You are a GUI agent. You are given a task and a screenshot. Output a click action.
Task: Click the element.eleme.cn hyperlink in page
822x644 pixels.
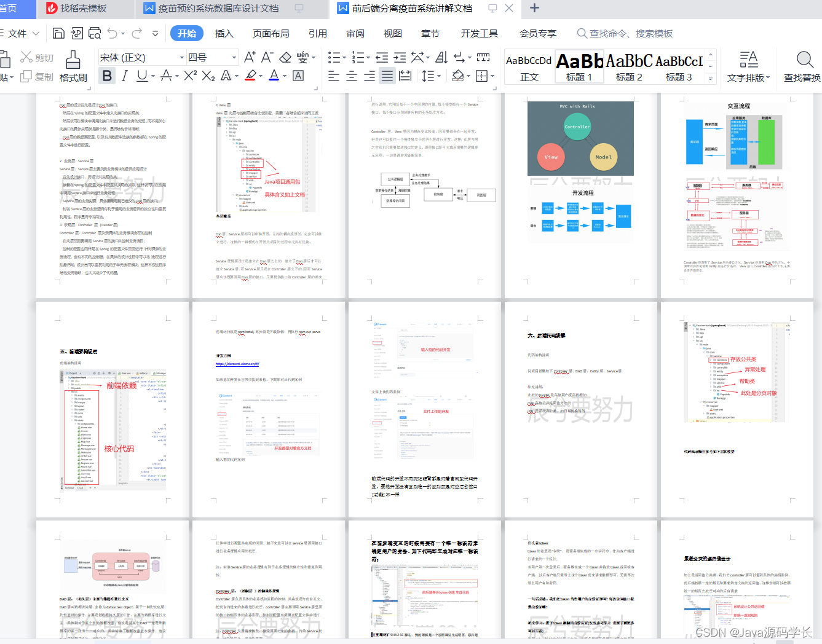coord(237,364)
